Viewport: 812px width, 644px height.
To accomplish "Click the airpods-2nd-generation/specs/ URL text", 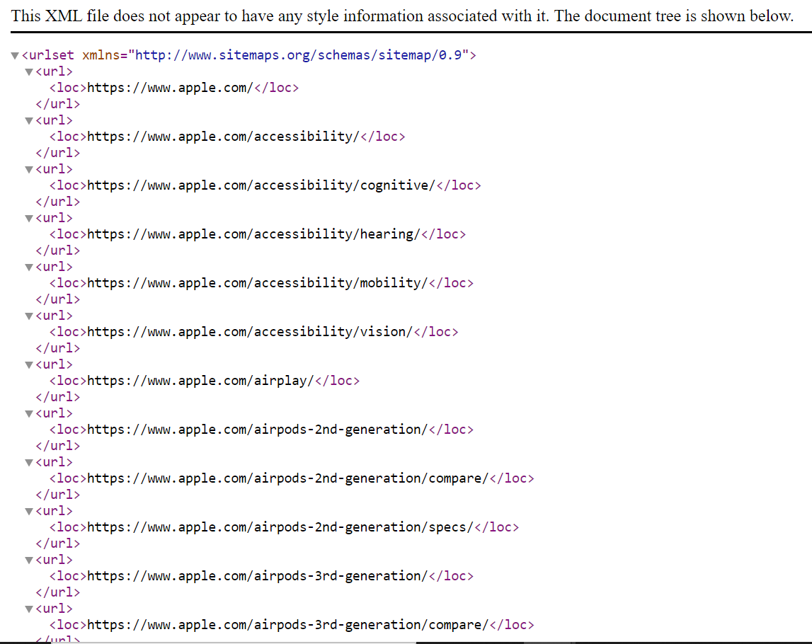I will click(x=280, y=527).
